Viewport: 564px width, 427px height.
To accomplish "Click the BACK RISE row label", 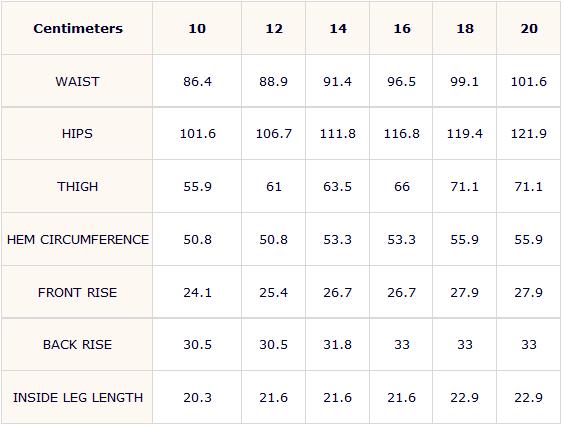I will (77, 345).
